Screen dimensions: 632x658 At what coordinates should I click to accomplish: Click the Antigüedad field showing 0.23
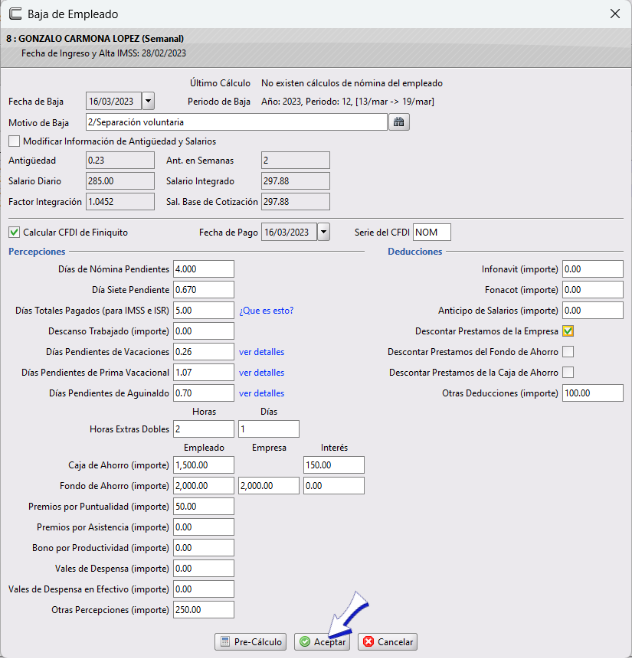tap(120, 160)
